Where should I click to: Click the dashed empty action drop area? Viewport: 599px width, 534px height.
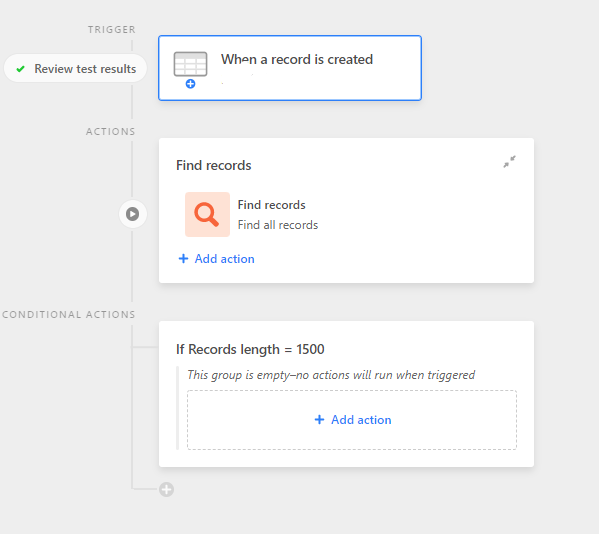click(x=352, y=420)
